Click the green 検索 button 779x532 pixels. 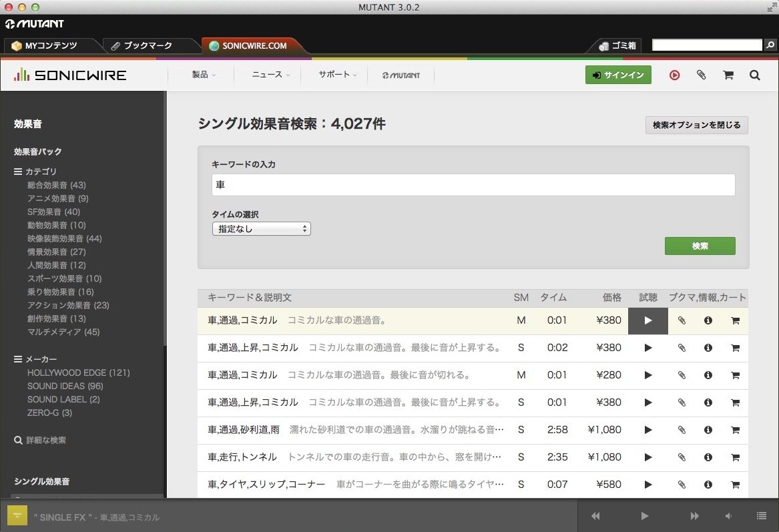click(x=700, y=246)
